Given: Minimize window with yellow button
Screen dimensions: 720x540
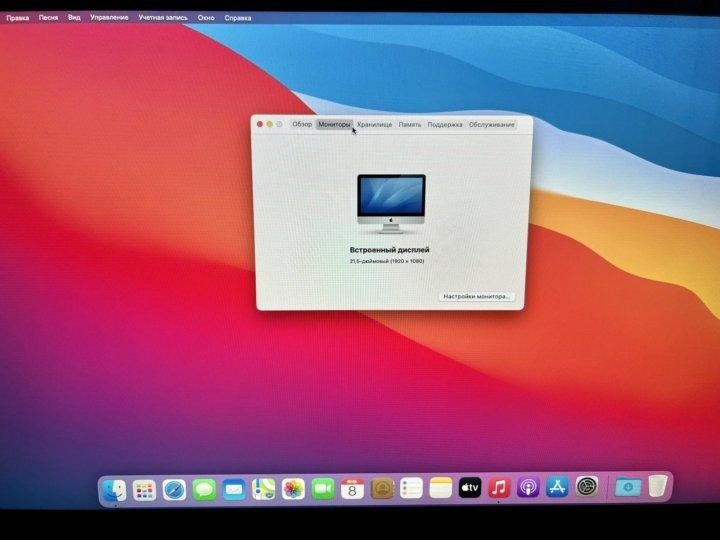Looking at the screenshot, I should click(x=270, y=124).
